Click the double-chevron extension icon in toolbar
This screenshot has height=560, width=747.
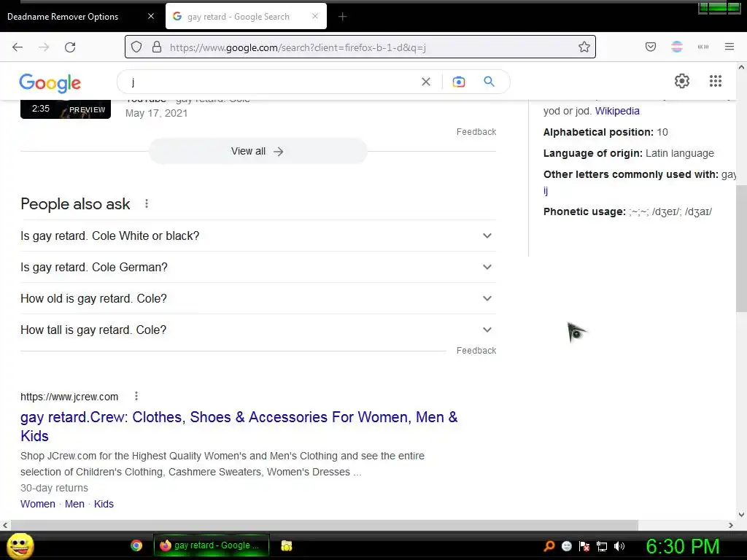click(703, 47)
